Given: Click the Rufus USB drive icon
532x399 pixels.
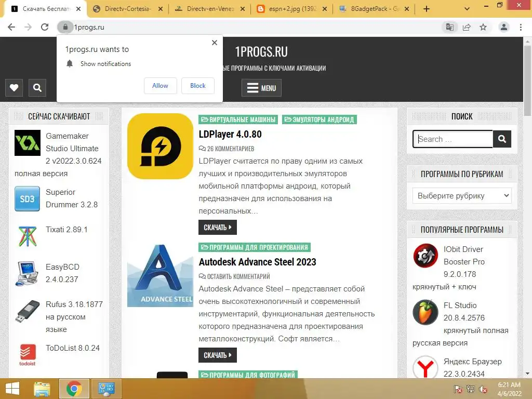Looking at the screenshot, I should tap(28, 311).
